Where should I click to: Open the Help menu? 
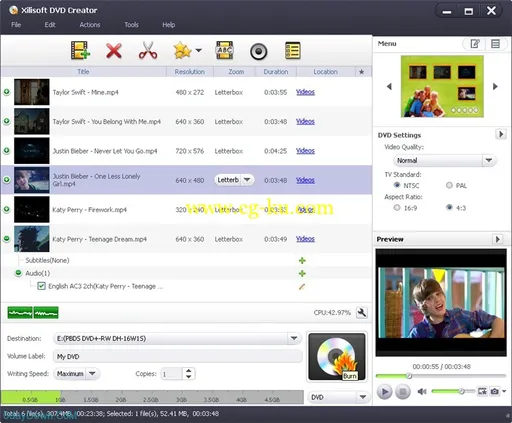(x=169, y=25)
